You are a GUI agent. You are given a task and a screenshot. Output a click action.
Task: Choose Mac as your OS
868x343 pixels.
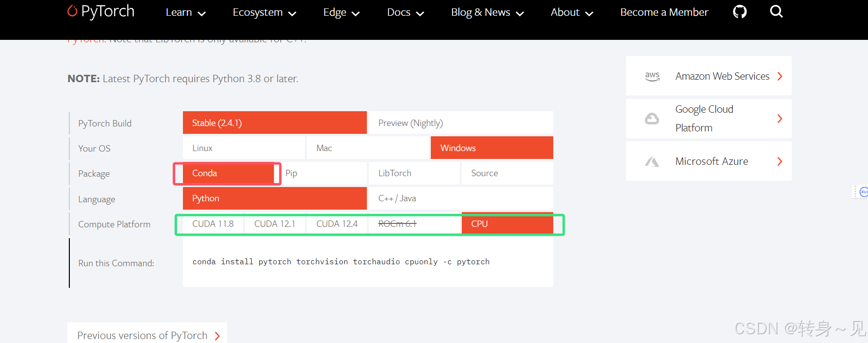(x=368, y=148)
